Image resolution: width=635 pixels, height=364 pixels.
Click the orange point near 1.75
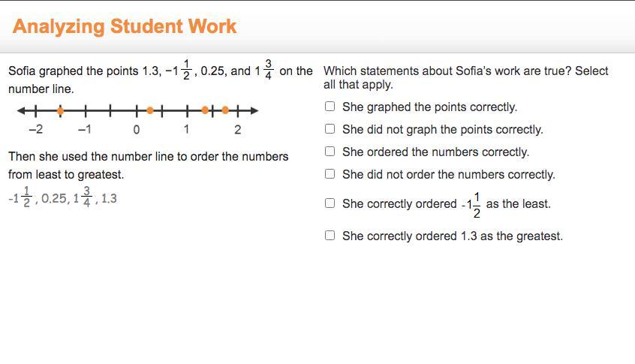225,110
